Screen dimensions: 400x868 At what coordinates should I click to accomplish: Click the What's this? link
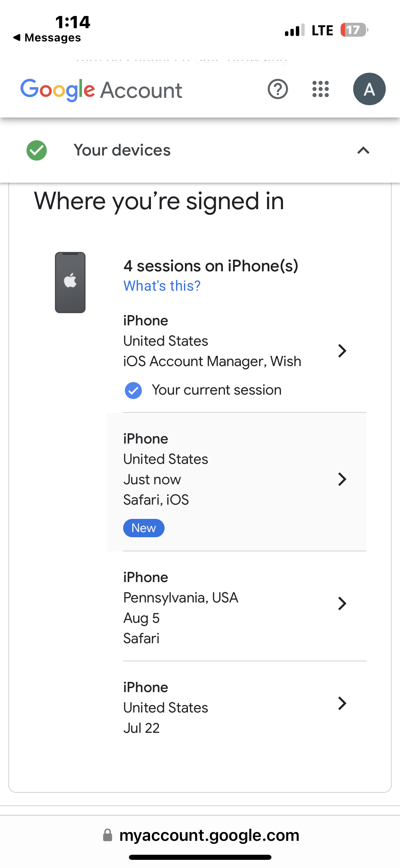(x=162, y=286)
